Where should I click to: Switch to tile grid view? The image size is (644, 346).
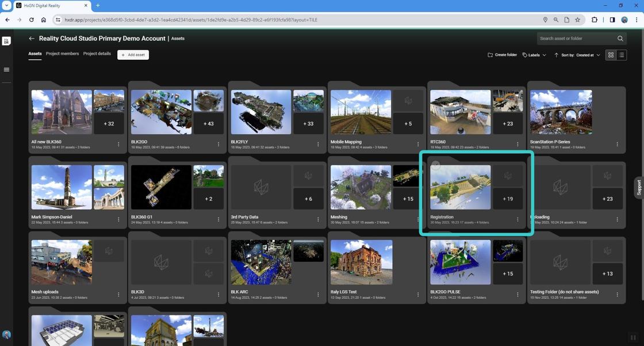click(611, 55)
